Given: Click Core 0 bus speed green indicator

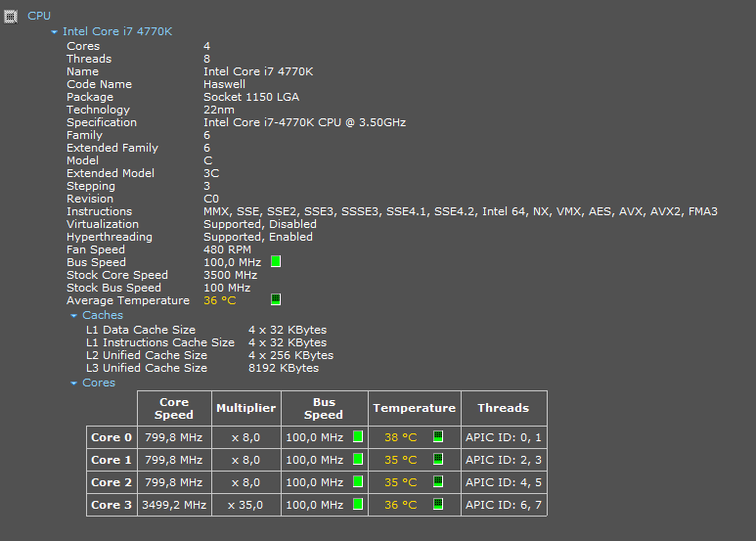Looking at the screenshot, I should coord(358,436).
